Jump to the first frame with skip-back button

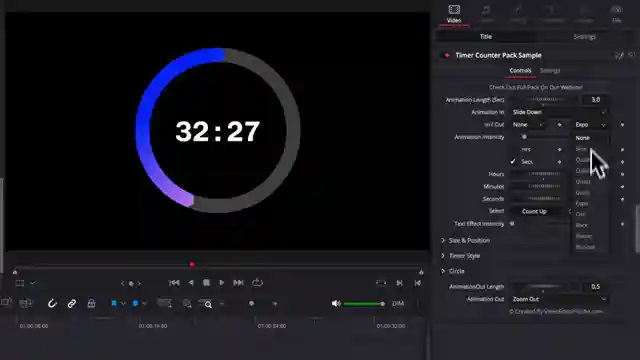click(x=174, y=282)
